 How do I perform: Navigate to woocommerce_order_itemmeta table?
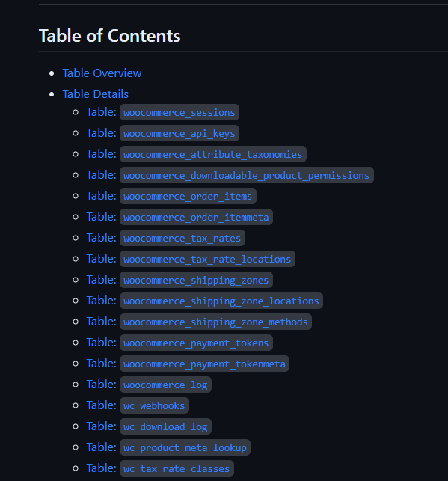tap(179, 217)
